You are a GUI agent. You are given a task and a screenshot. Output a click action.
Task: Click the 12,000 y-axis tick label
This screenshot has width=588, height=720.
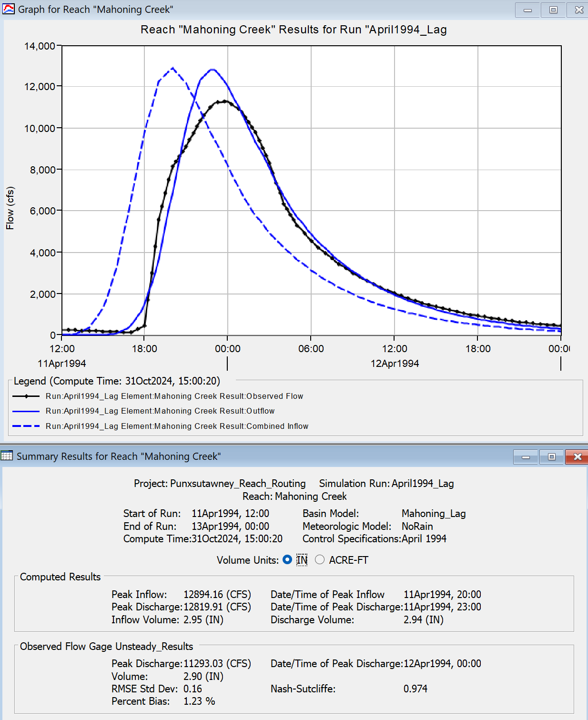40,87
